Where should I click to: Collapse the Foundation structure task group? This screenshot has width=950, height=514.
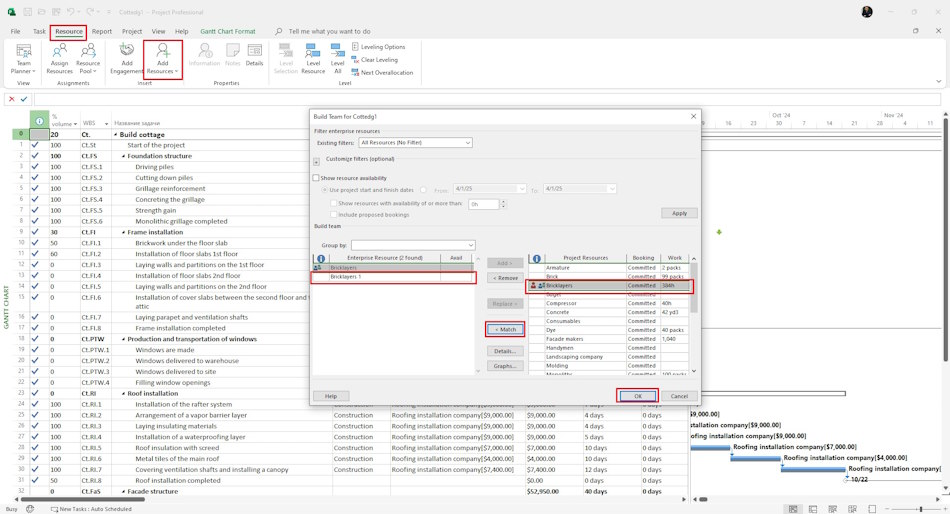pyautogui.click(x=123, y=156)
